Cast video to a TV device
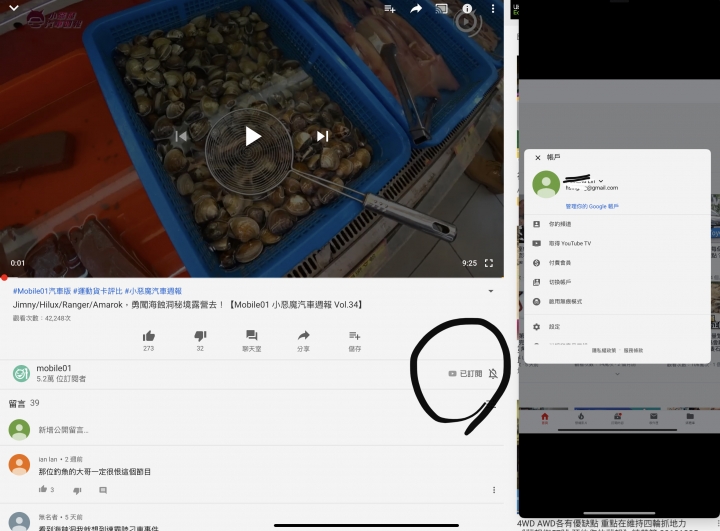 441,9
